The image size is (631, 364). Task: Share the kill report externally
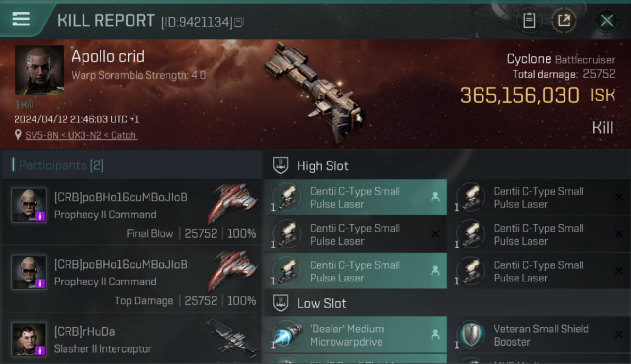pyautogui.click(x=564, y=20)
